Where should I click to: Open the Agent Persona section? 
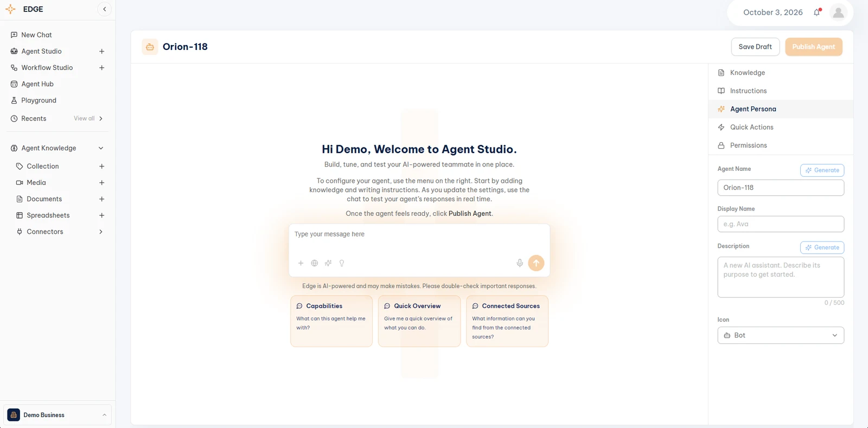point(781,109)
